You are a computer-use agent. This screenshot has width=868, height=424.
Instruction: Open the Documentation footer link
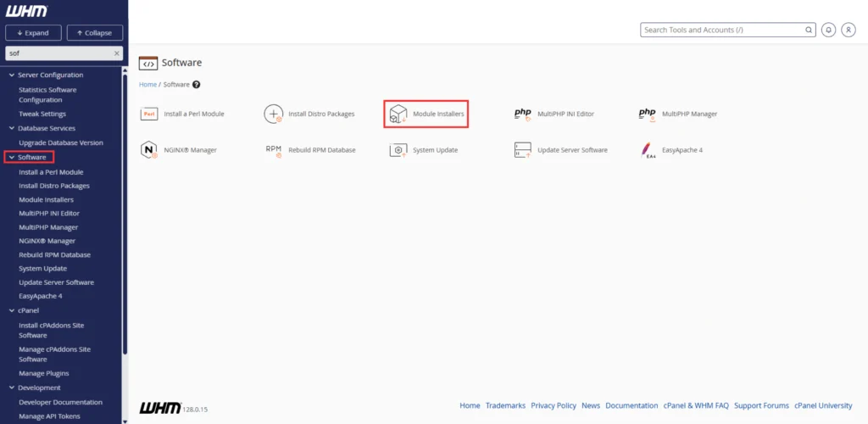click(632, 405)
